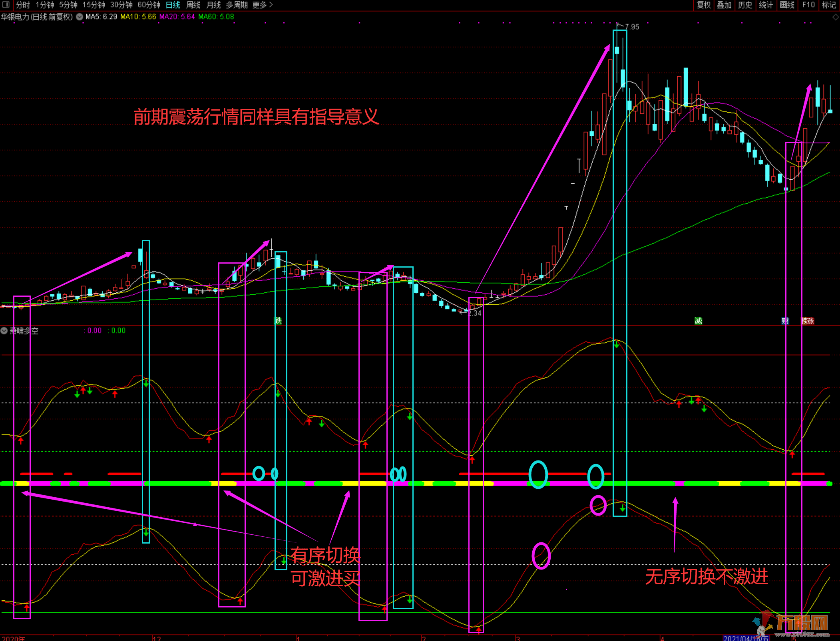Select the 5分钟 period tab
Screen dimensions: 840x641
tap(68, 5)
